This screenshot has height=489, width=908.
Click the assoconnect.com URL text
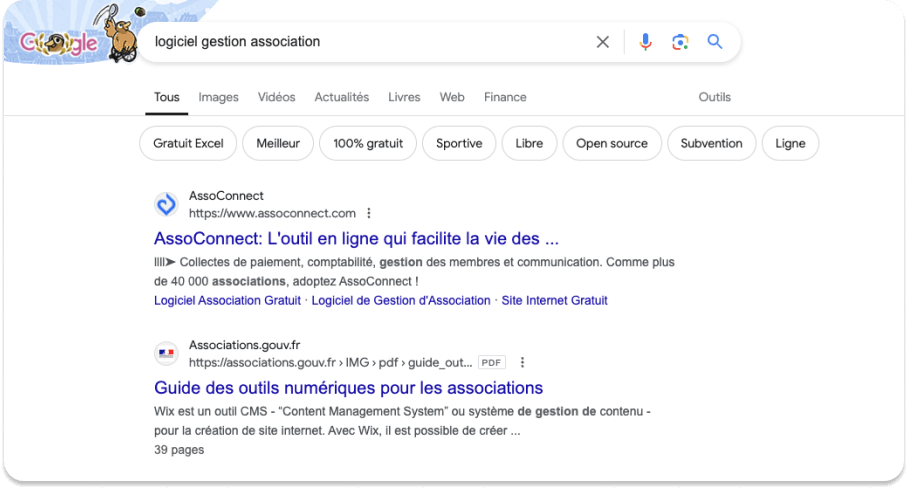(272, 213)
